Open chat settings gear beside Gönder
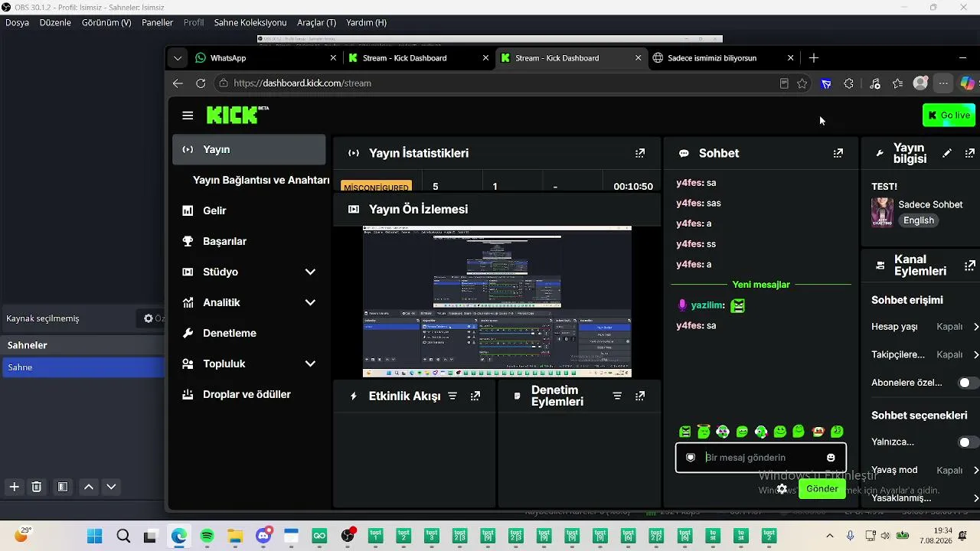 point(782,489)
